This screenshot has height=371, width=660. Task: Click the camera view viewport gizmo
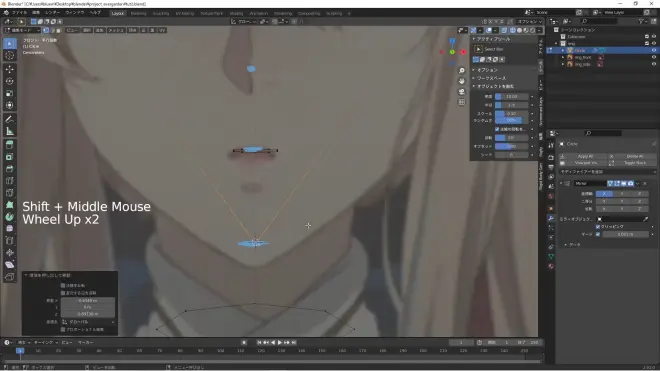click(462, 91)
